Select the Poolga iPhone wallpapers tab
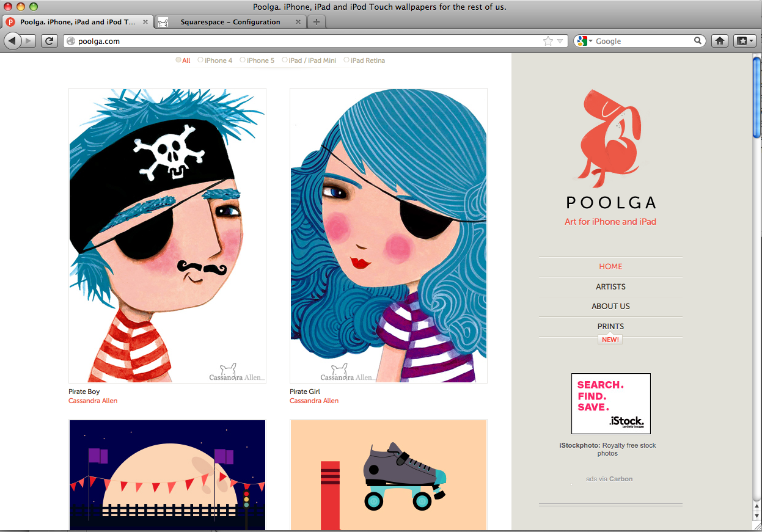 [77, 22]
